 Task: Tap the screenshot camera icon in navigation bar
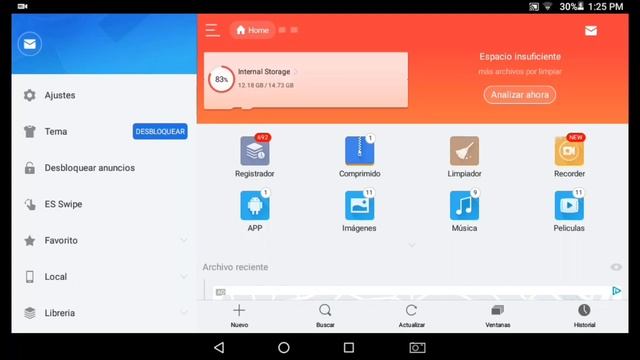(x=417, y=347)
